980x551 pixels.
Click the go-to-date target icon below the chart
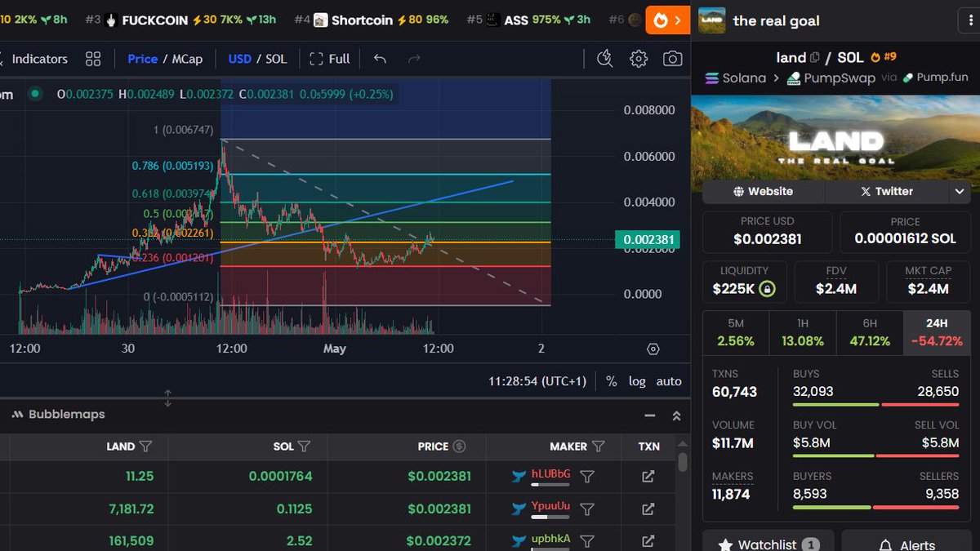(x=653, y=349)
